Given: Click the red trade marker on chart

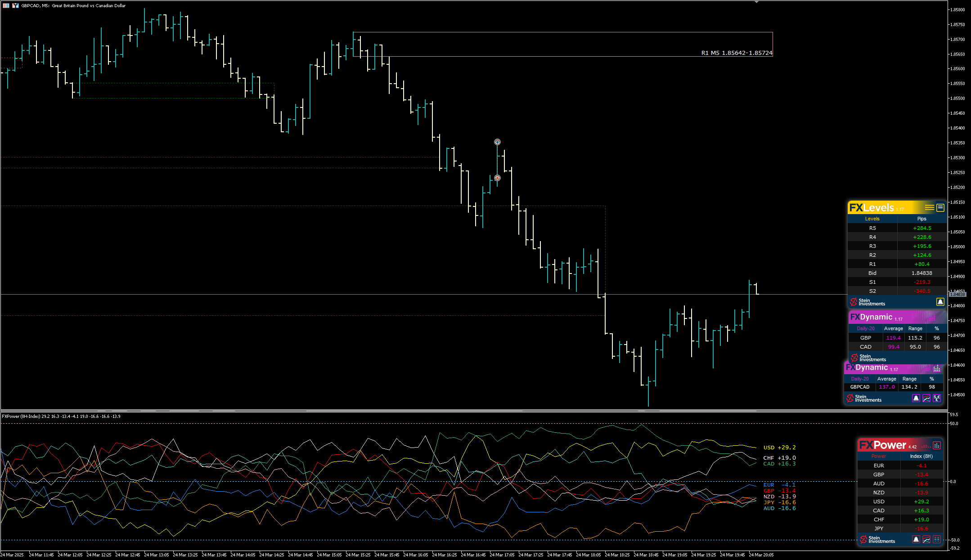Looking at the screenshot, I should (x=497, y=178).
